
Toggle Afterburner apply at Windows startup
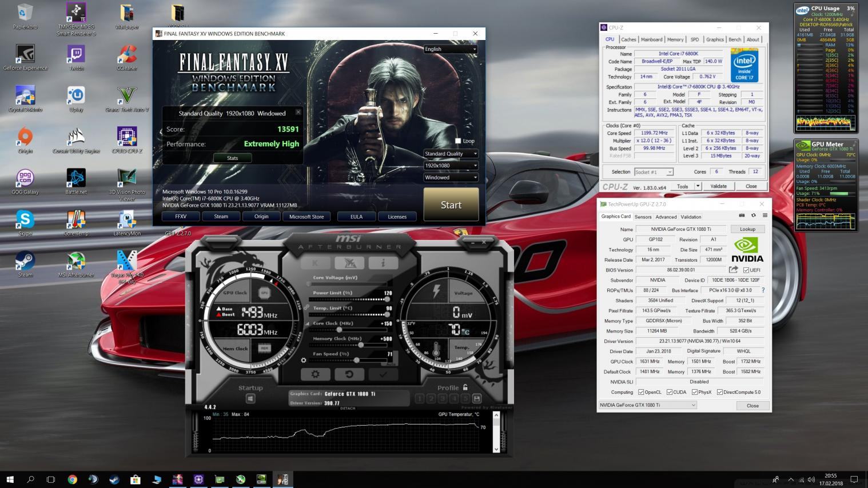point(250,398)
